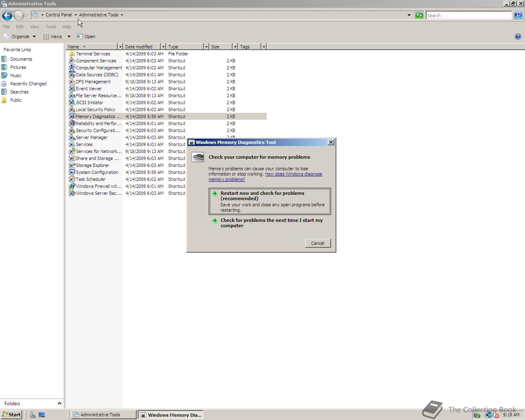Click the iSCSI Initiator icon
The height and width of the screenshot is (420, 525).
72,103
